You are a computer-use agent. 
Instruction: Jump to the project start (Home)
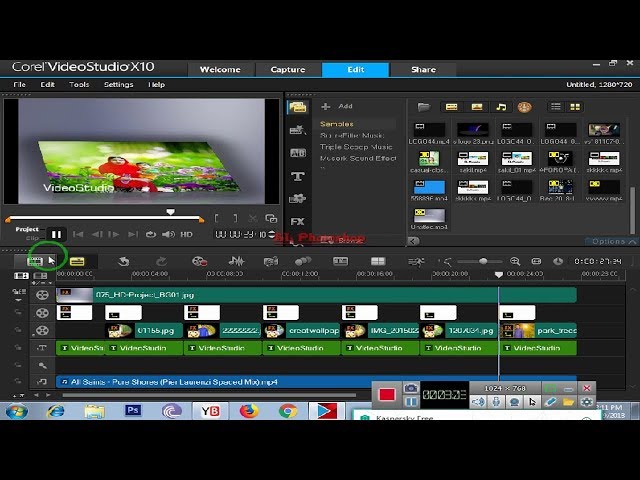pos(78,234)
